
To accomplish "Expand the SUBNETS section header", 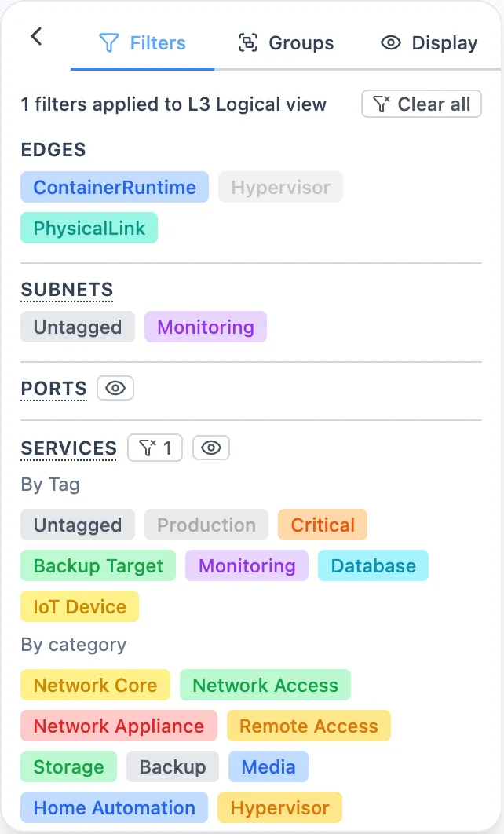I will (67, 289).
